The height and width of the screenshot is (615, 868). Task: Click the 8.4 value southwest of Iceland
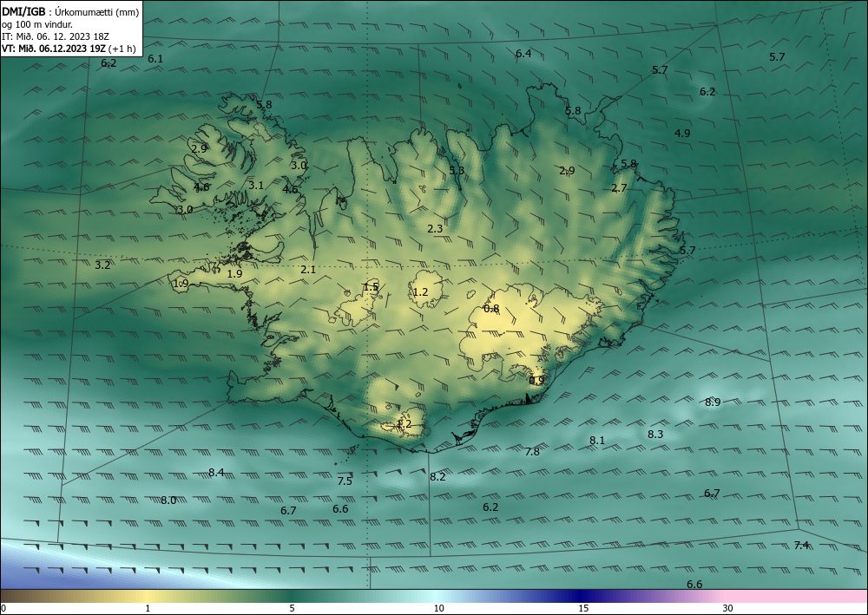(216, 473)
